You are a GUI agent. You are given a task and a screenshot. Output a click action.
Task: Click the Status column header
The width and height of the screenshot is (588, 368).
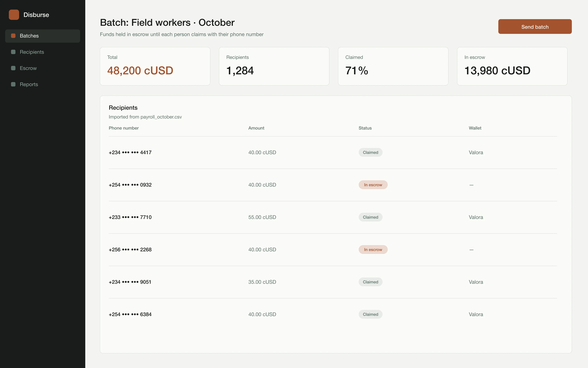[365, 128]
